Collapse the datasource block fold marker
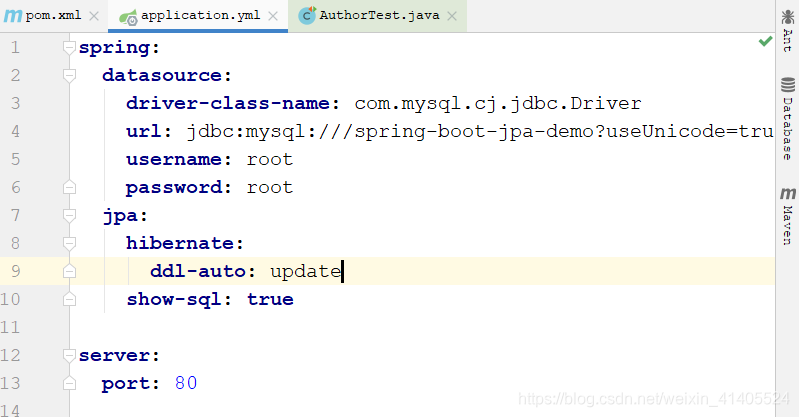Image resolution: width=799 pixels, height=417 pixels. pyautogui.click(x=69, y=75)
